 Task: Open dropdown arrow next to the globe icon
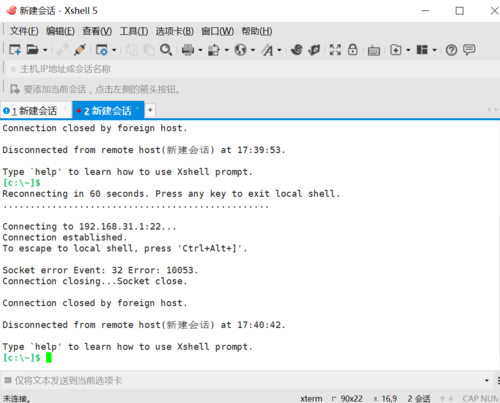[x=253, y=50]
